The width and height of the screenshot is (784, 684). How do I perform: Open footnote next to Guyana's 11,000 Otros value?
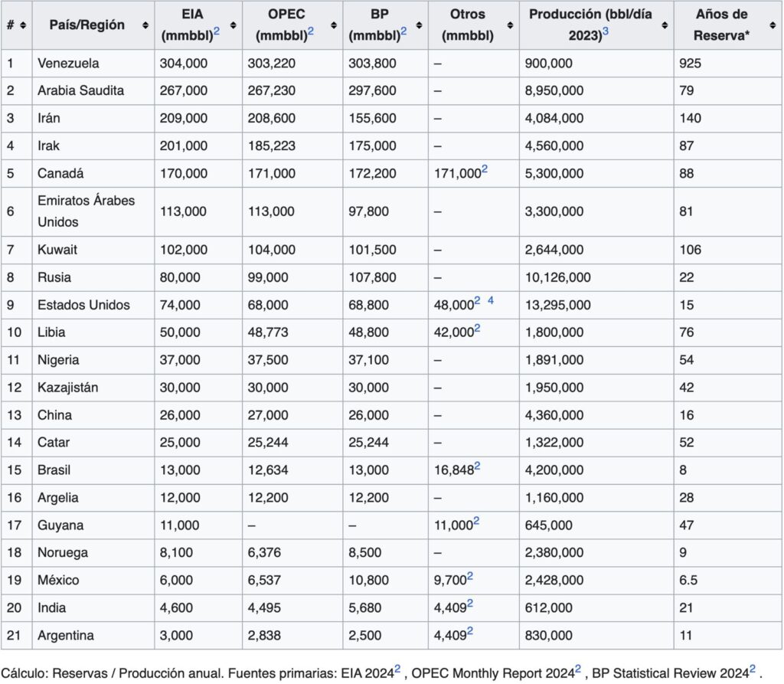pyautogui.click(x=476, y=521)
